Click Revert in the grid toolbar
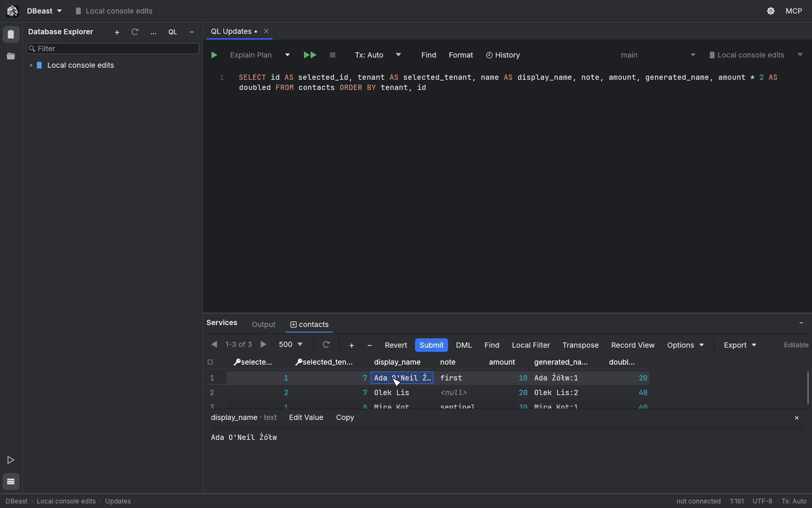 (396, 345)
